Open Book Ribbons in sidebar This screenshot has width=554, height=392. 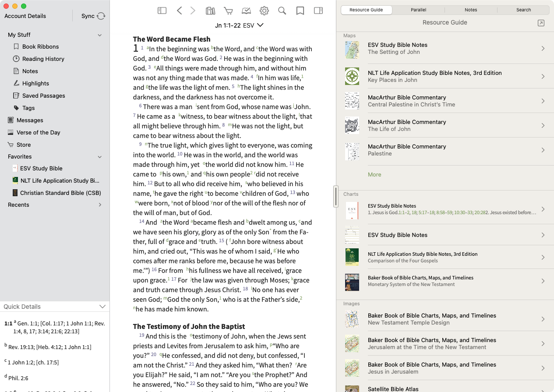pos(40,46)
